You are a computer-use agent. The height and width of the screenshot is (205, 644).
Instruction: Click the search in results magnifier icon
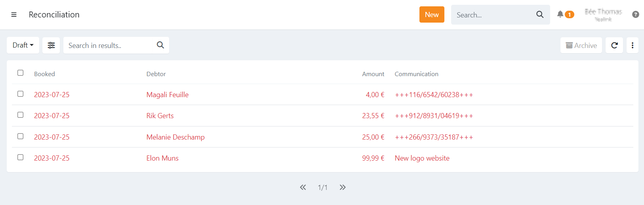coord(160,45)
